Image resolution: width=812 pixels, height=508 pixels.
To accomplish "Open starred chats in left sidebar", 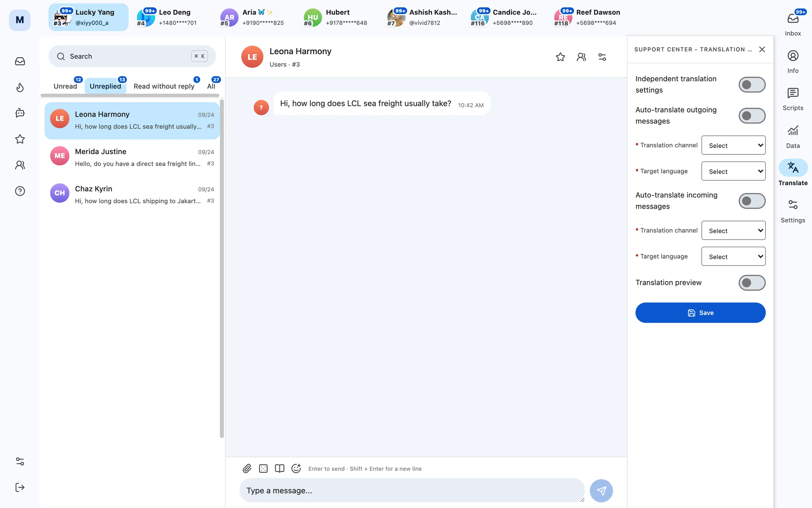I will tap(20, 139).
